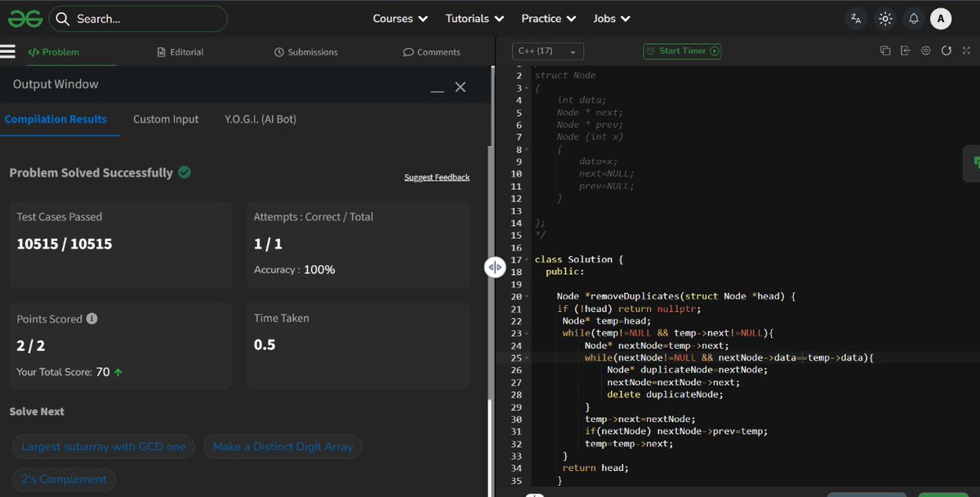This screenshot has width=980, height=497.
Task: Collapse code fold at line 20
Action: point(527,296)
